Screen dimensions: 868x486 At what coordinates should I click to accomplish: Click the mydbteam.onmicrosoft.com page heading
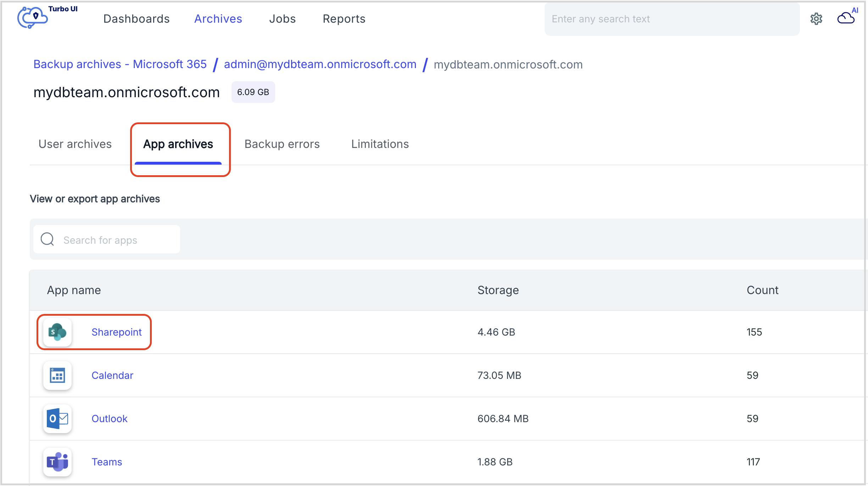(127, 92)
